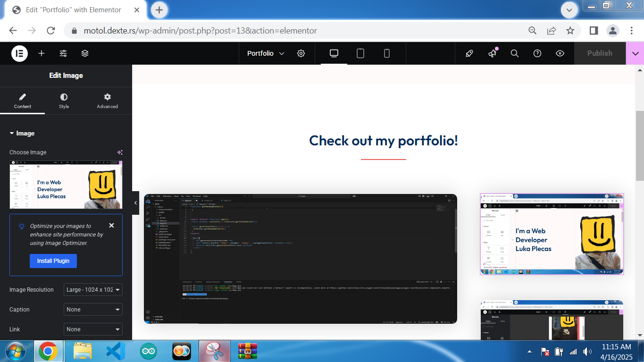
Task: Collapse the Image section
Action: (x=22, y=134)
